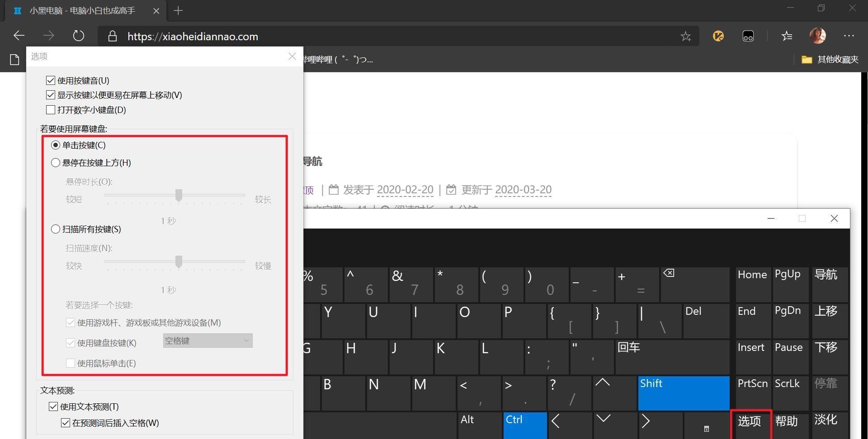Image resolution: width=868 pixels, height=439 pixels.
Task: Click the address bar URL field
Action: pos(398,36)
